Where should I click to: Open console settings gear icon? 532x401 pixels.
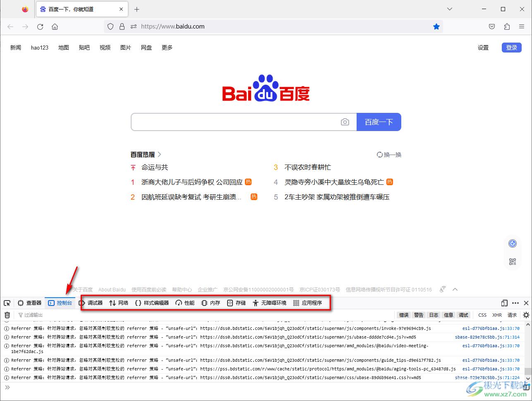526,315
